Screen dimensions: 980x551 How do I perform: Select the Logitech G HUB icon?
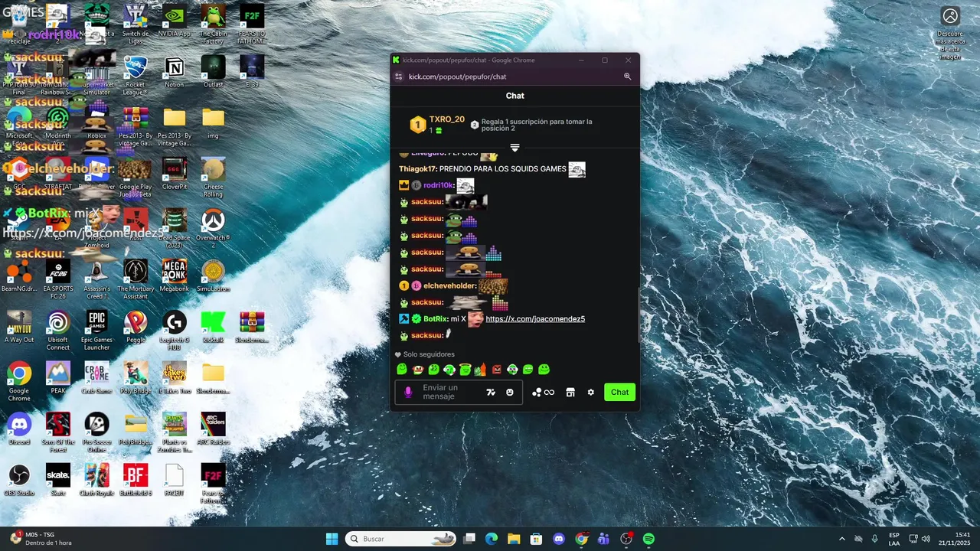pos(175,331)
